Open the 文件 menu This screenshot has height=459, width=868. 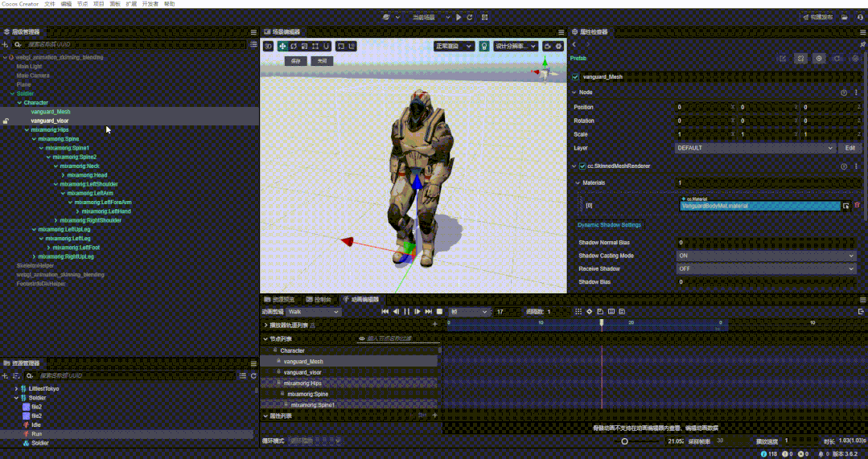[50, 4]
